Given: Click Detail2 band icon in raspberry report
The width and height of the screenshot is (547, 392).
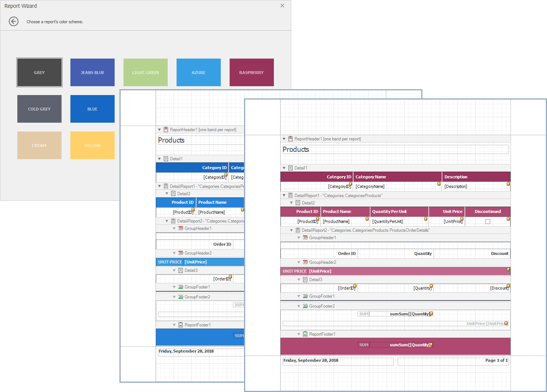Looking at the screenshot, I should [298, 203].
